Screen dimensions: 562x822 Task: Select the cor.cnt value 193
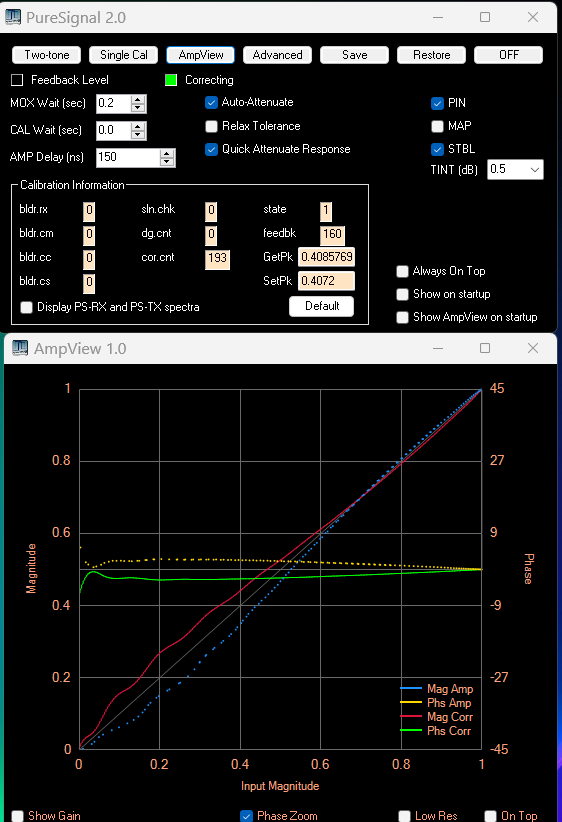pos(217,258)
